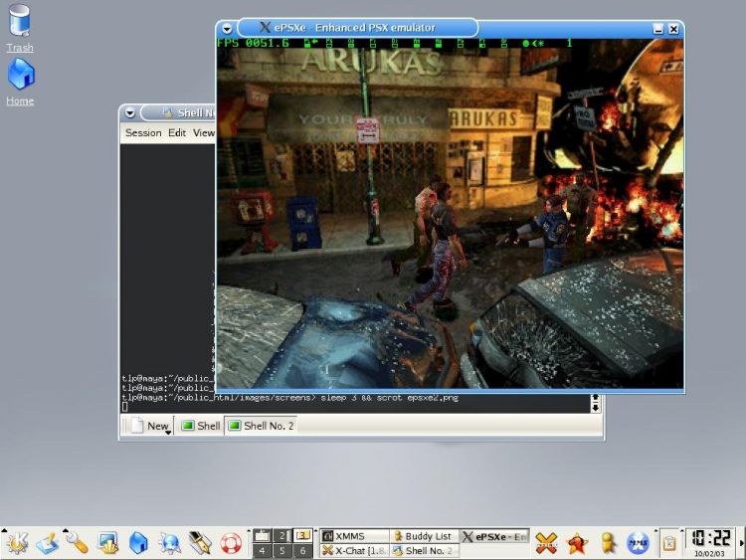Switch to virtual desktop 1

click(x=262, y=536)
